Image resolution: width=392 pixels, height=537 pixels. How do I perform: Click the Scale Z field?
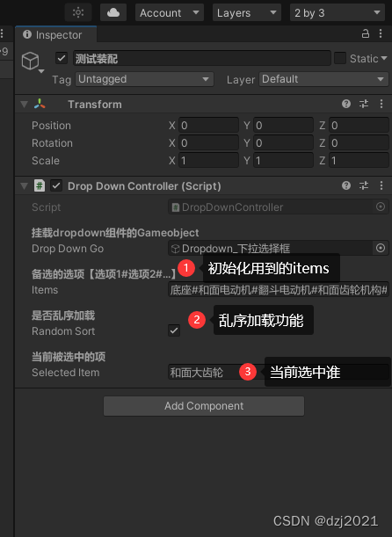pos(359,160)
